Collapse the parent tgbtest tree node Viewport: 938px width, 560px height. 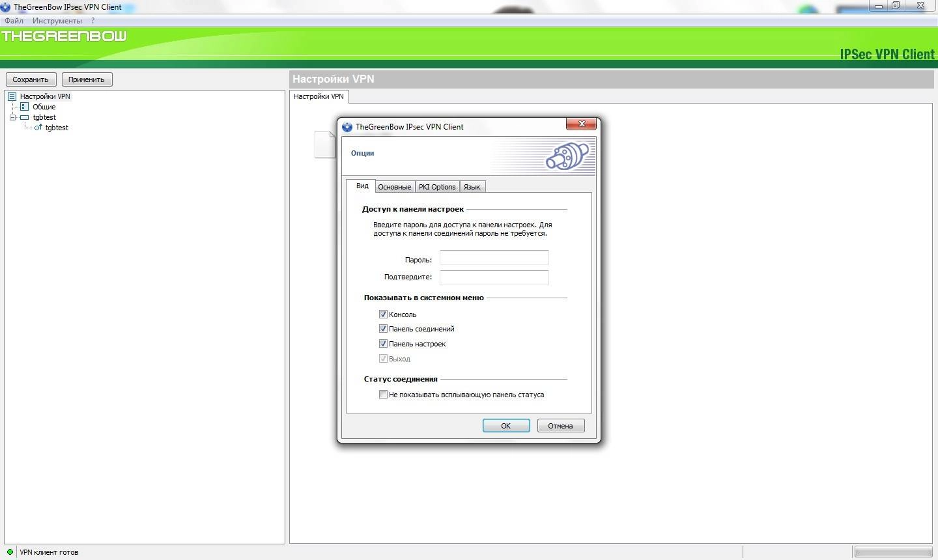pos(12,117)
